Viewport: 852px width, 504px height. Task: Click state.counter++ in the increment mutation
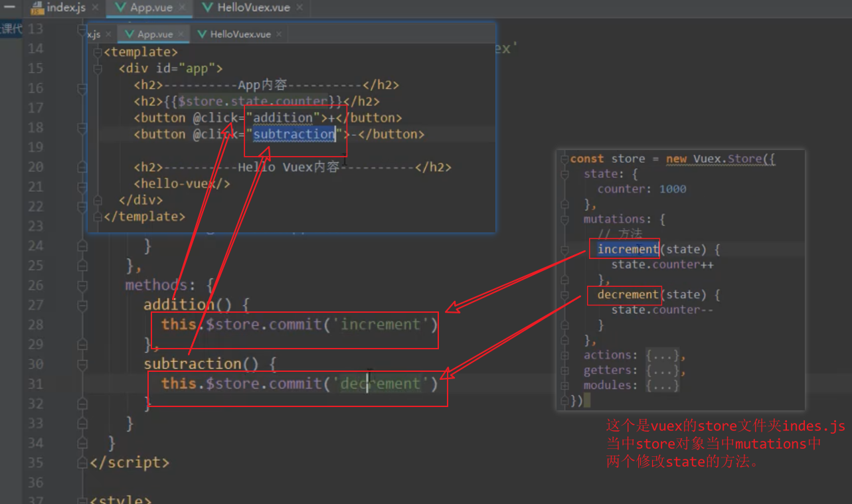point(663,265)
